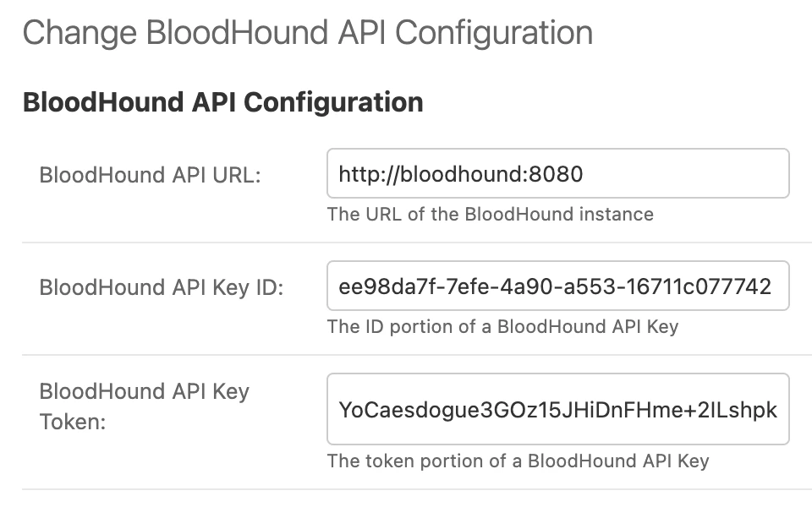Focus the BloodHound API Key ID field
The image size is (812, 529).
tap(557, 286)
